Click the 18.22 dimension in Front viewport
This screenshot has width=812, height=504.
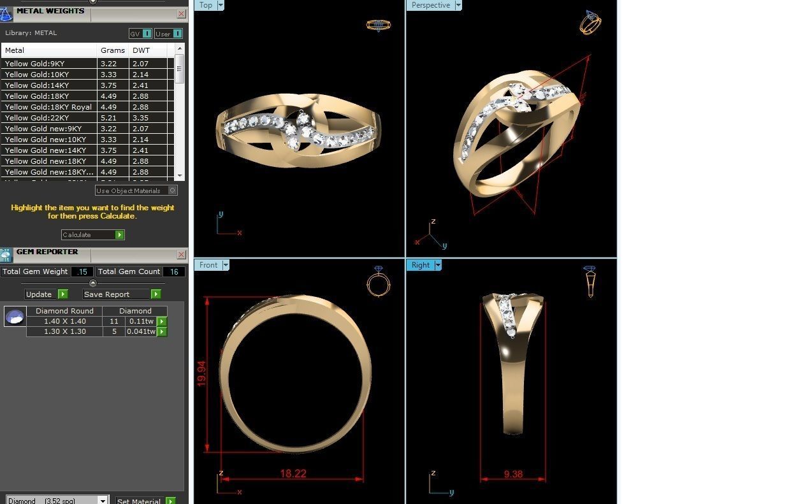(293, 473)
